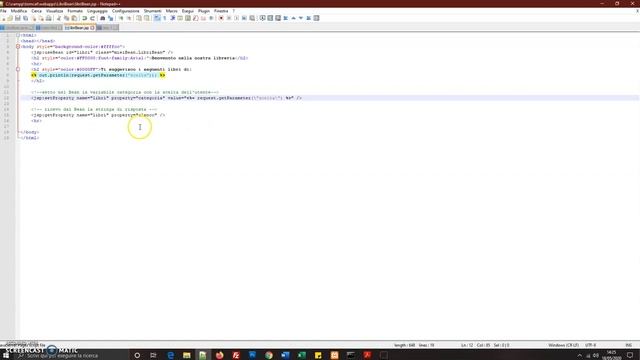Image resolution: width=640 pixels, height=360 pixels.
Task: Launch Edge from the taskbar
Action: tap(171, 356)
